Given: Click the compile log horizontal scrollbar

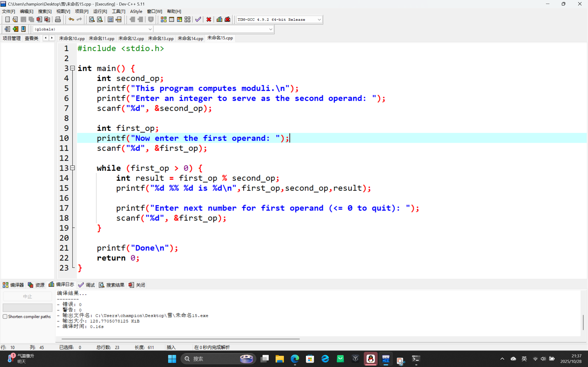Looking at the screenshot, I should (180, 339).
